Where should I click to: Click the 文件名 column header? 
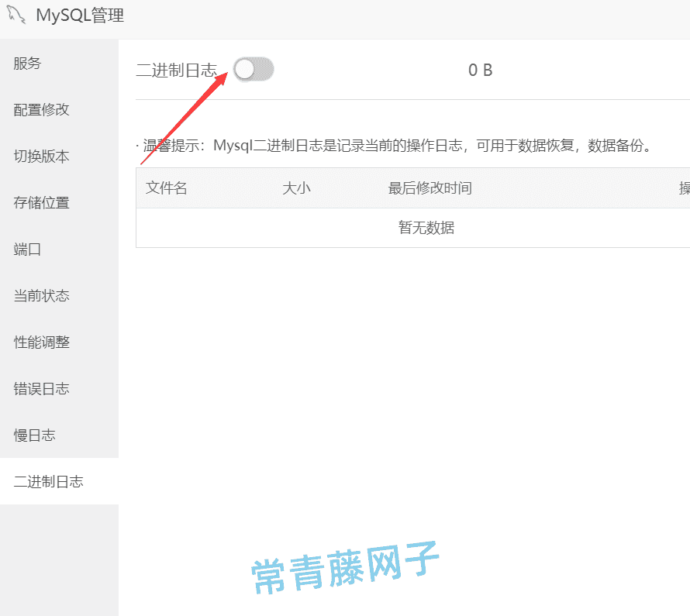click(167, 188)
